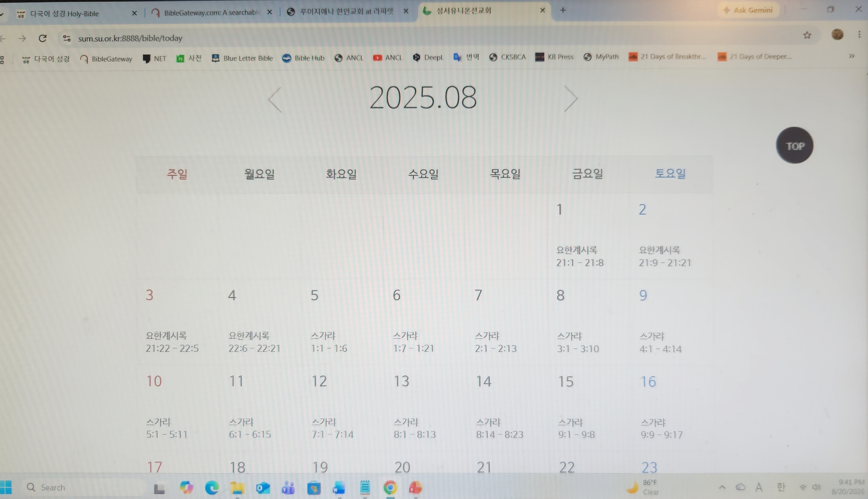Open the DeepL bookmark
The image size is (868, 499).
(x=428, y=57)
